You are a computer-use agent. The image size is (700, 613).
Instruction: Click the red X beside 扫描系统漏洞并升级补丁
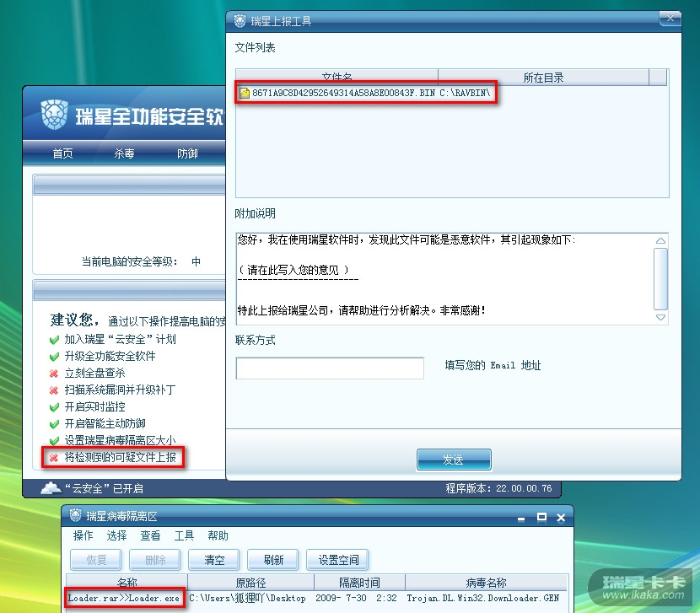(x=54, y=390)
